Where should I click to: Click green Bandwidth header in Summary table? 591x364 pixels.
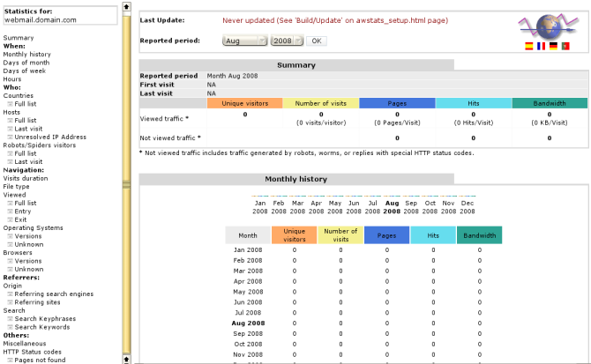(550, 103)
